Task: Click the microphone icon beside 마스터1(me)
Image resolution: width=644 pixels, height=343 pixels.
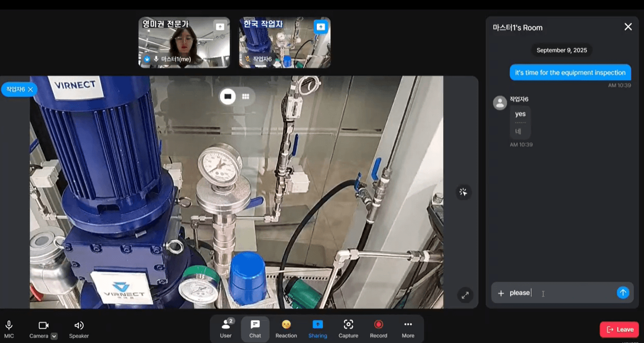Action: click(156, 59)
